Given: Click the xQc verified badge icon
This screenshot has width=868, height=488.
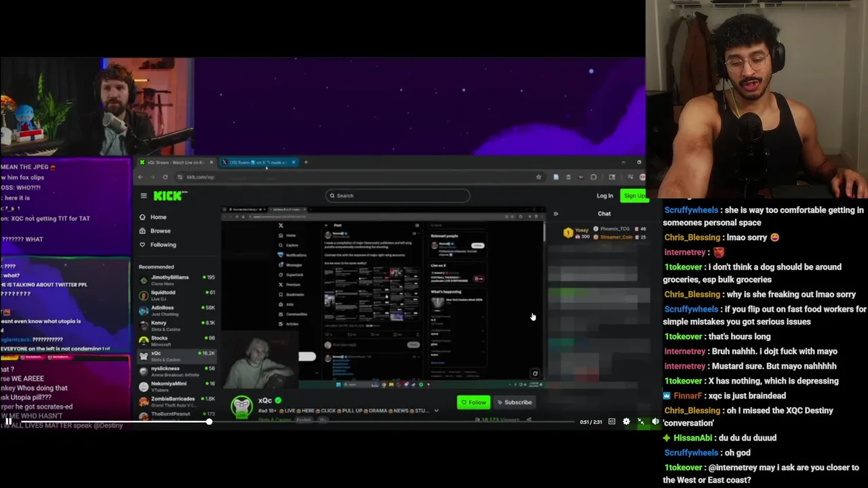Looking at the screenshot, I should 278,401.
